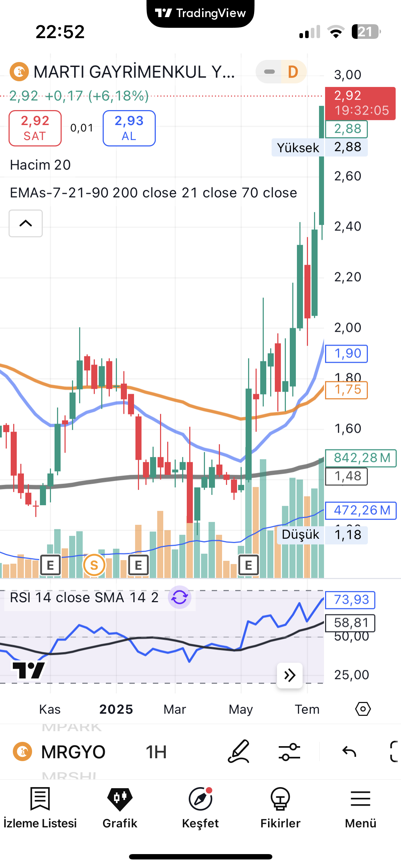Tap the 2,92 SAT sell button
Screen dimensions: 401x868
coord(35,128)
